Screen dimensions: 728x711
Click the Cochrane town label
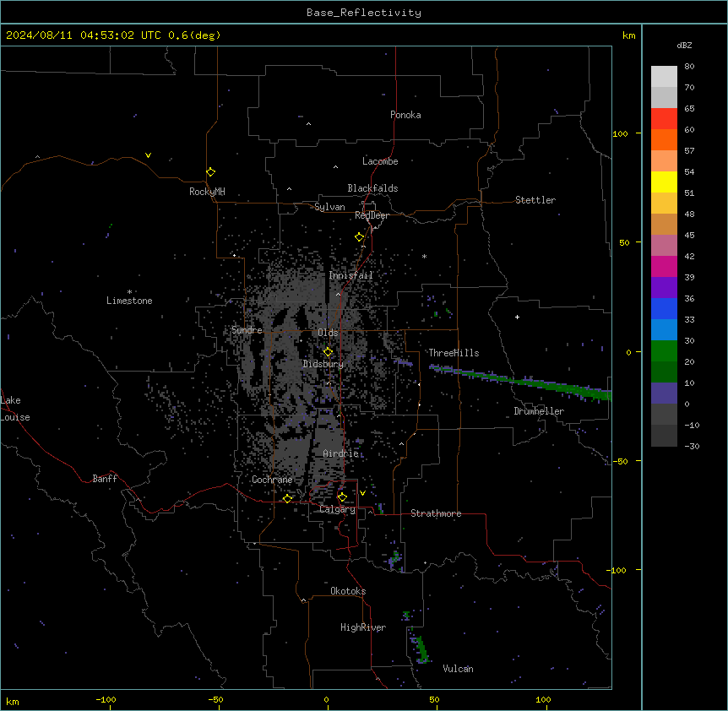click(x=272, y=480)
